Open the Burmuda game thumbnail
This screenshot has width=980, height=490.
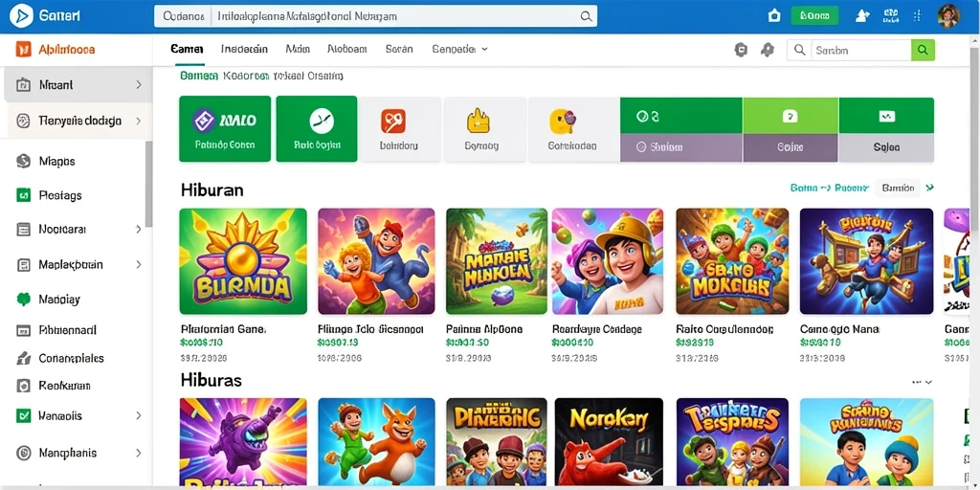point(243,260)
